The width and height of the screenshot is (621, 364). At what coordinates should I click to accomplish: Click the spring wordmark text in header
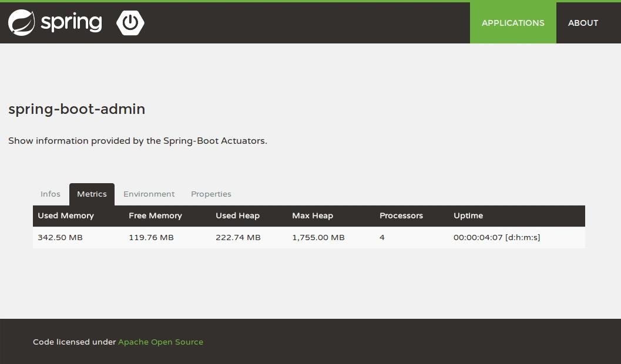click(71, 23)
